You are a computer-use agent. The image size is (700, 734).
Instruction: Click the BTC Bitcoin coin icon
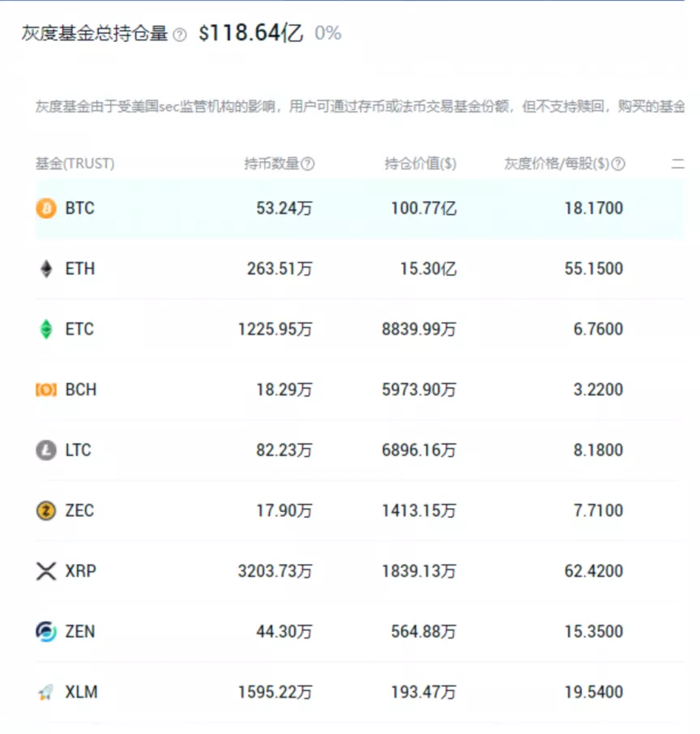(46, 208)
